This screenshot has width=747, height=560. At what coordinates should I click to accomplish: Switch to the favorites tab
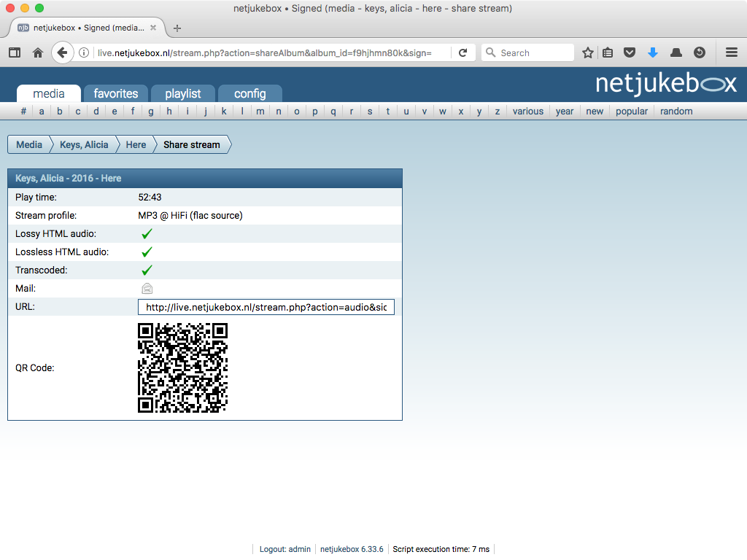(x=115, y=93)
